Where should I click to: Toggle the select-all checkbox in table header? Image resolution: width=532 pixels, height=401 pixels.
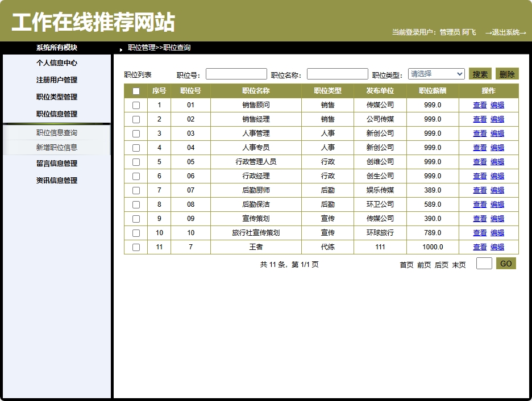136,90
